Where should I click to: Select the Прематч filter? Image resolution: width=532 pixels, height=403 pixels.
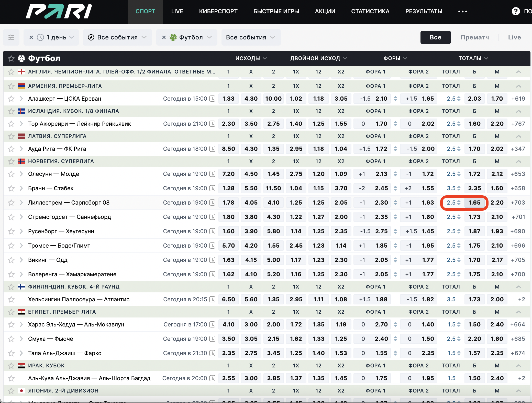coord(475,37)
